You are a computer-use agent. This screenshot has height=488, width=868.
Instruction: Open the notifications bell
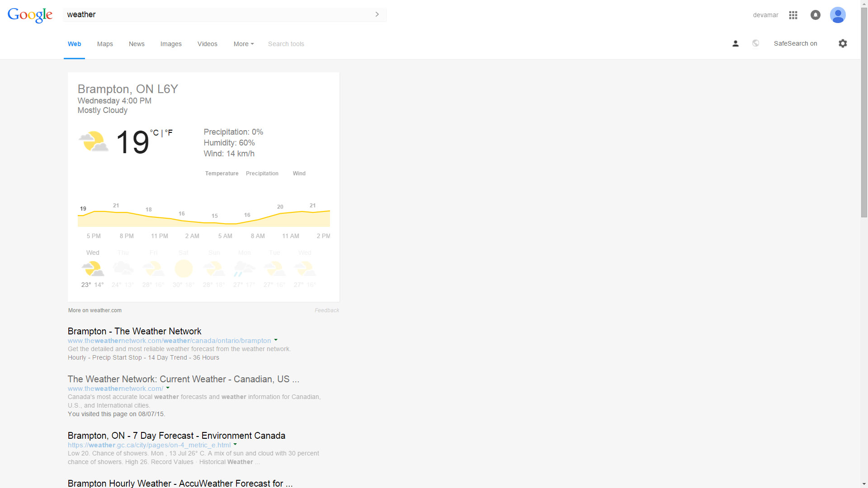click(815, 15)
